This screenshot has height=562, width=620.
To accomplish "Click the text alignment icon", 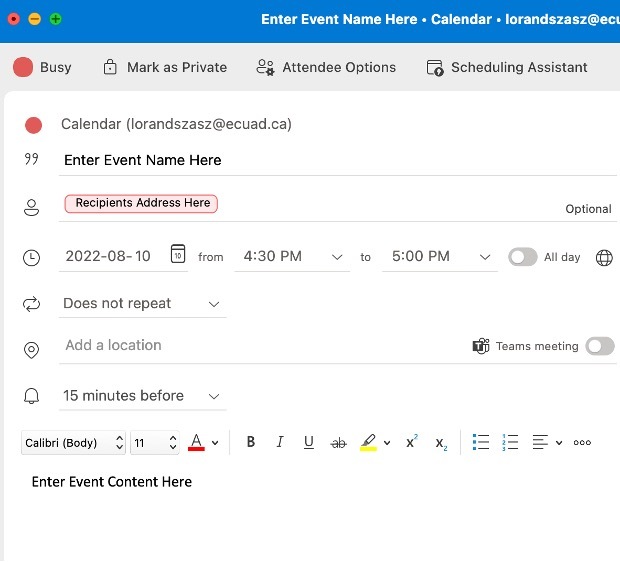I will click(540, 442).
